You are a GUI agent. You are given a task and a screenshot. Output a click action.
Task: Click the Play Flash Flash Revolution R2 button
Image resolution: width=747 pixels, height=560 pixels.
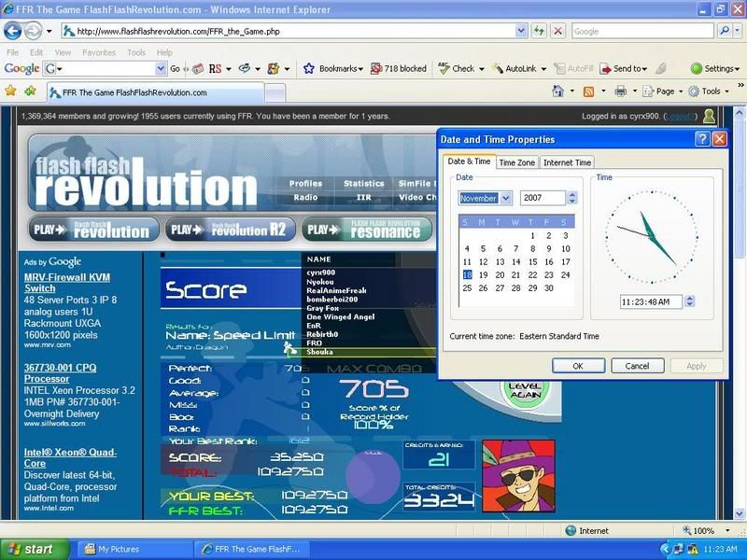point(231,230)
